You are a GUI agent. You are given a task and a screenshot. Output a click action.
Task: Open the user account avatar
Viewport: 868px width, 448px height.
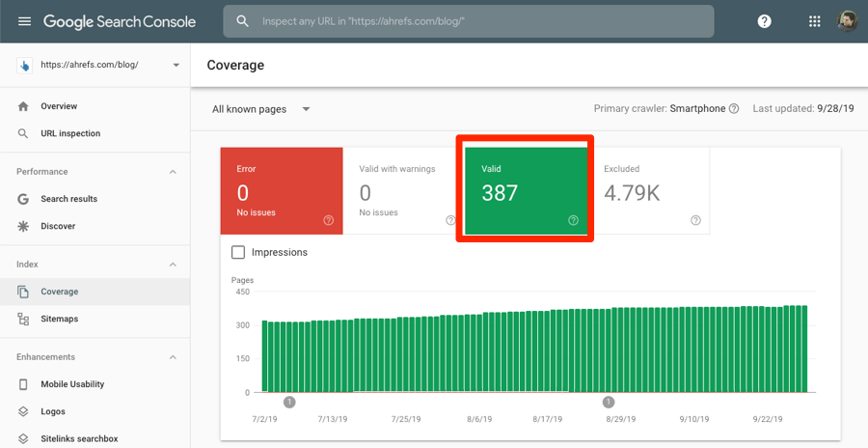pos(847,21)
